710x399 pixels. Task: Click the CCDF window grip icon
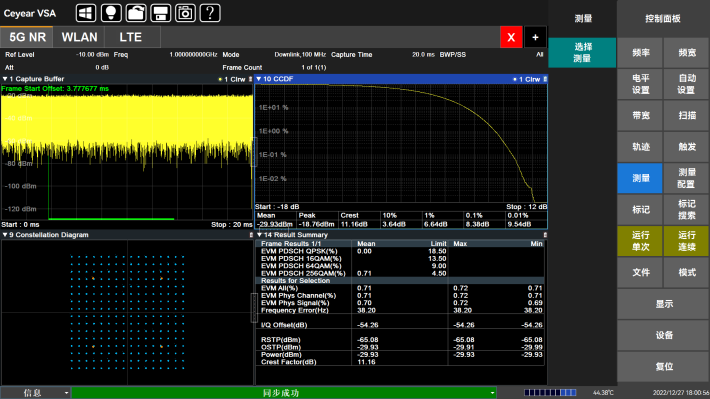pyautogui.click(x=545, y=79)
